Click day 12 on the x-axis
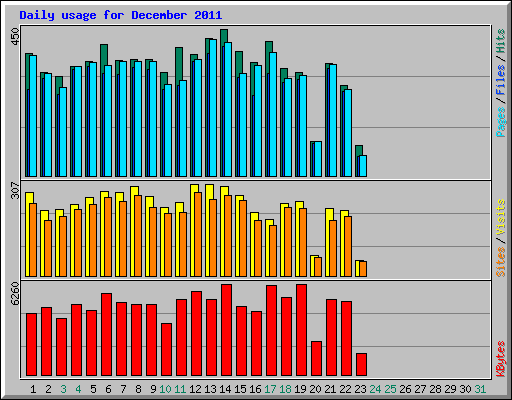This screenshot has height=400, width=512. point(195,389)
